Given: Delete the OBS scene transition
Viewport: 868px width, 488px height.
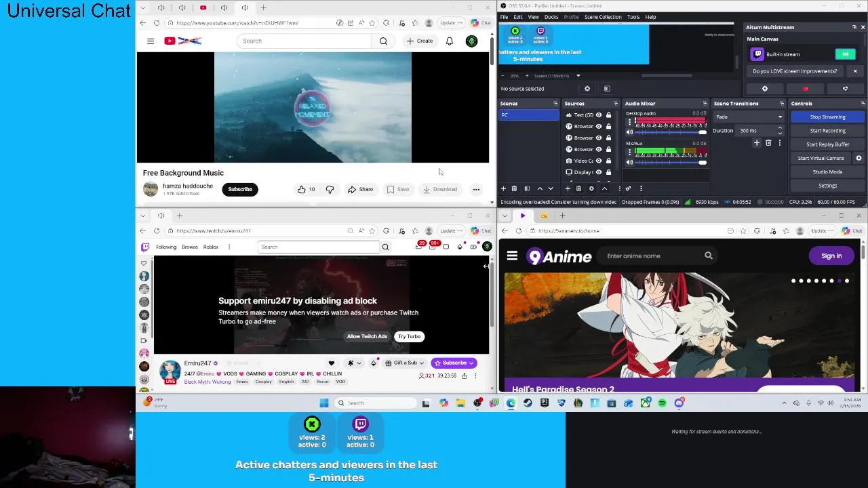Looking at the screenshot, I should (768, 143).
